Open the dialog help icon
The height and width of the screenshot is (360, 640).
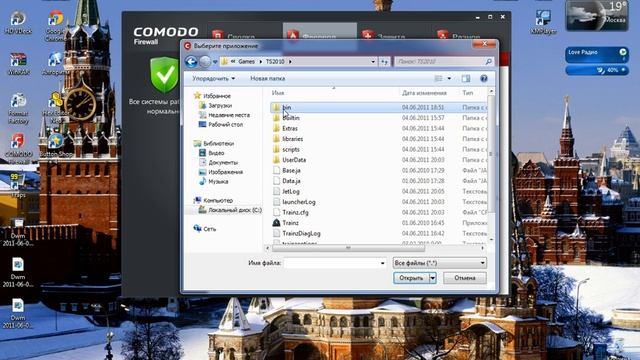click(484, 78)
